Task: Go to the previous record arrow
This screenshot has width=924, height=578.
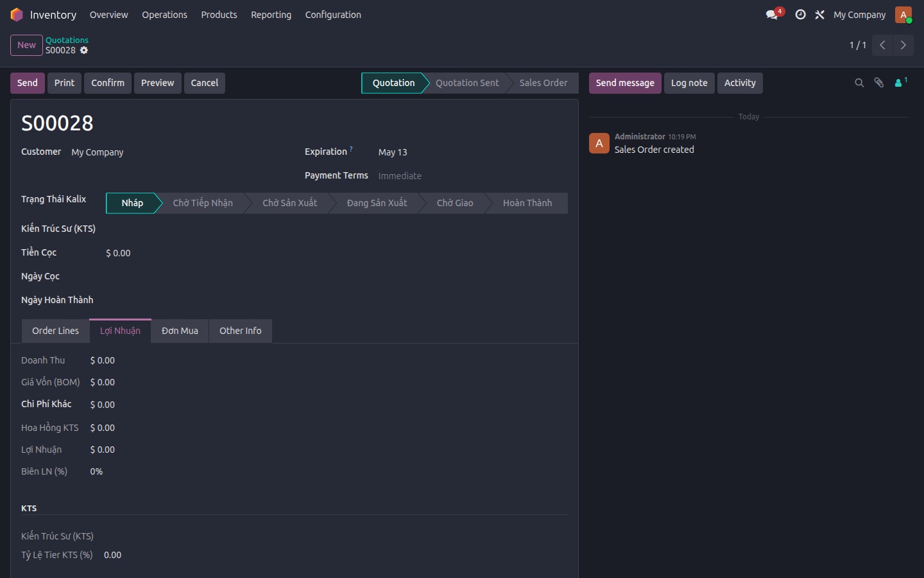Action: [x=882, y=45]
